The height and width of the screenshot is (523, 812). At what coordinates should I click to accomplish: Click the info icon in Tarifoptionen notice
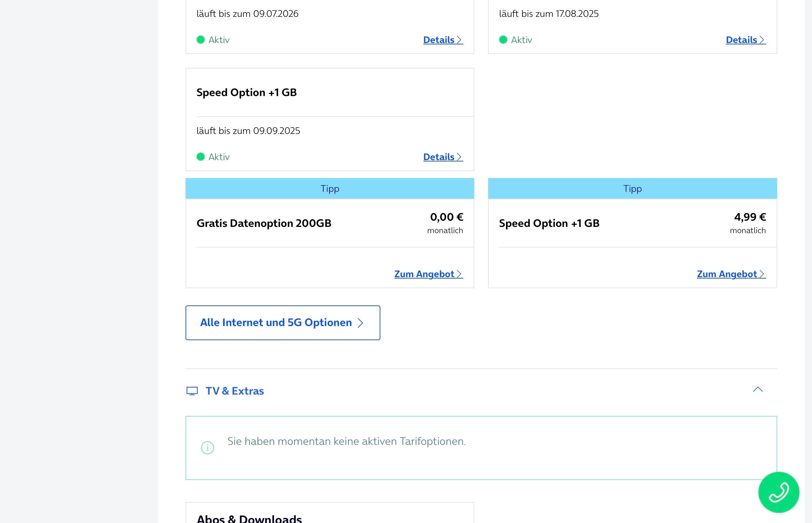208,448
